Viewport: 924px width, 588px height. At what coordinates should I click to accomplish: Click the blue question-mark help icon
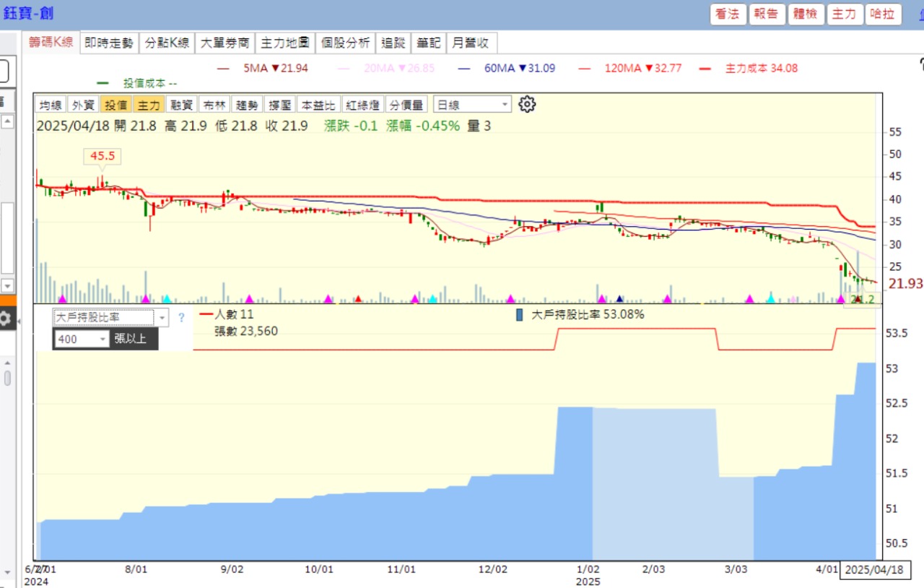181,317
